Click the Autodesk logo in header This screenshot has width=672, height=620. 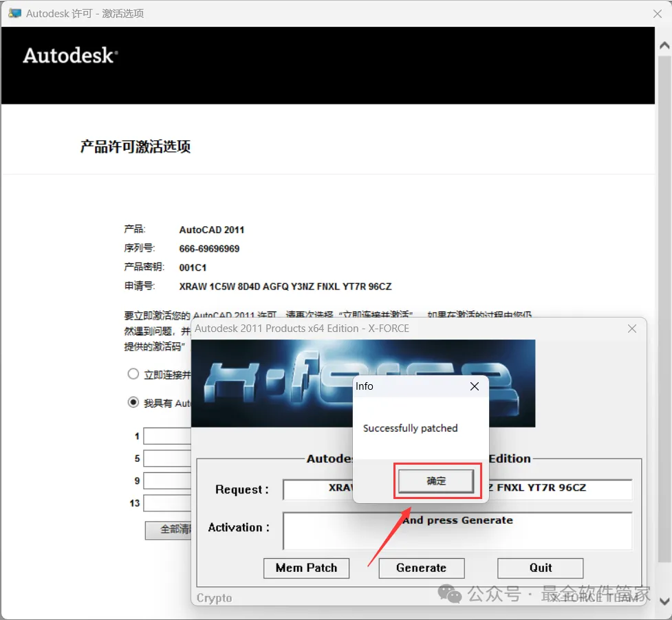pyautogui.click(x=70, y=56)
